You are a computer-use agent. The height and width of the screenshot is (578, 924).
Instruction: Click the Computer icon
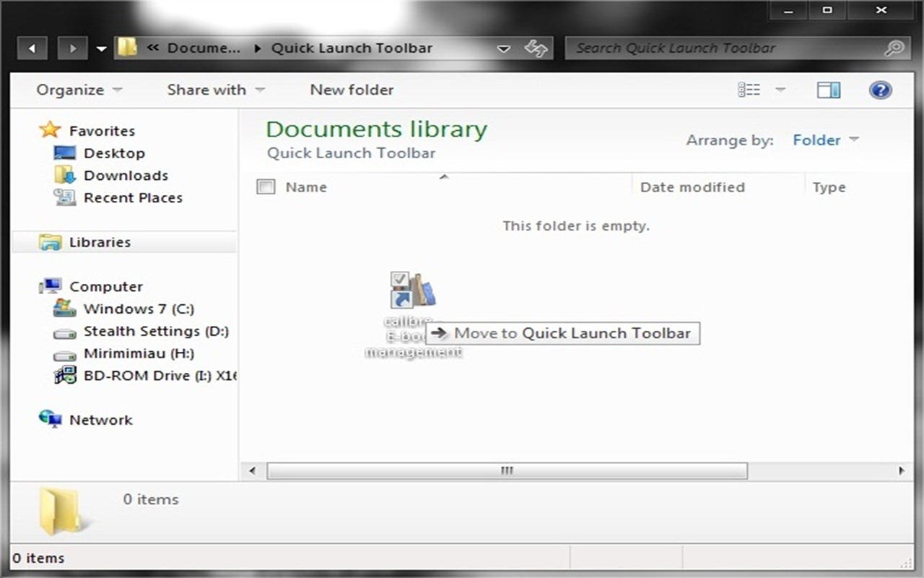point(50,286)
